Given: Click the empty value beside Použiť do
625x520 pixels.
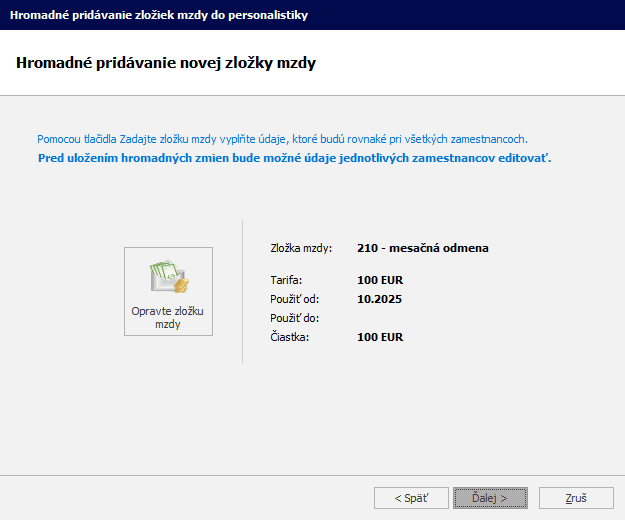Looking at the screenshot, I should (x=379, y=318).
